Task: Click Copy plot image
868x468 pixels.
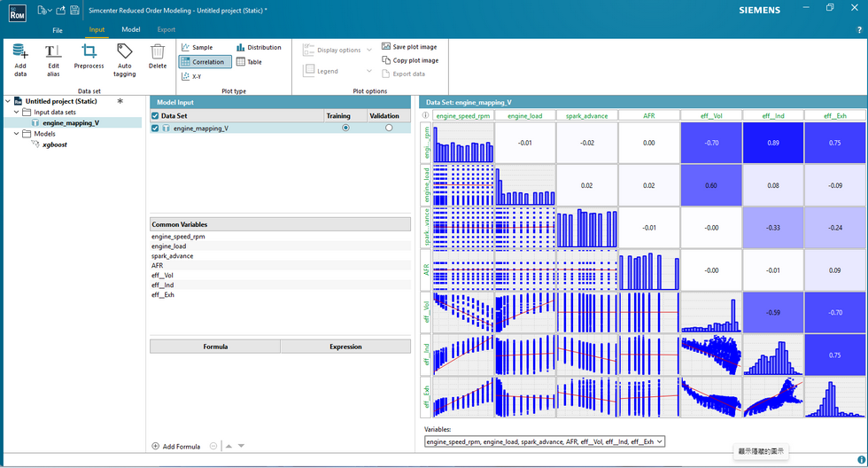Action: click(409, 60)
